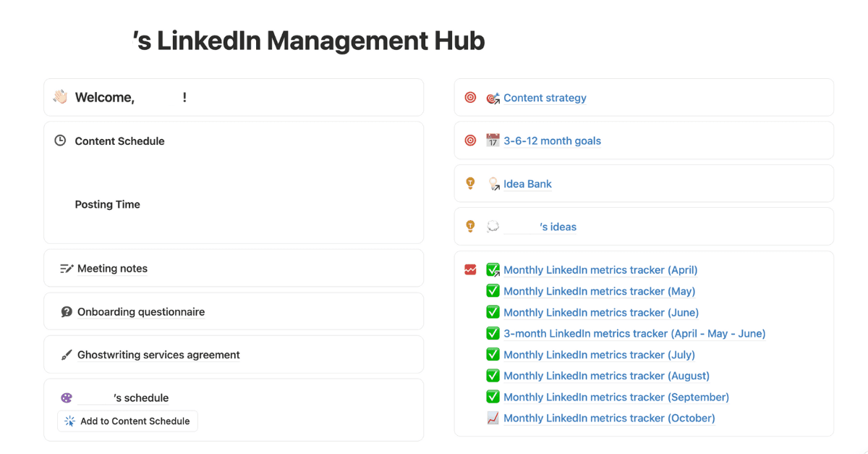Open the 3-6-12 month goals link

coord(552,140)
